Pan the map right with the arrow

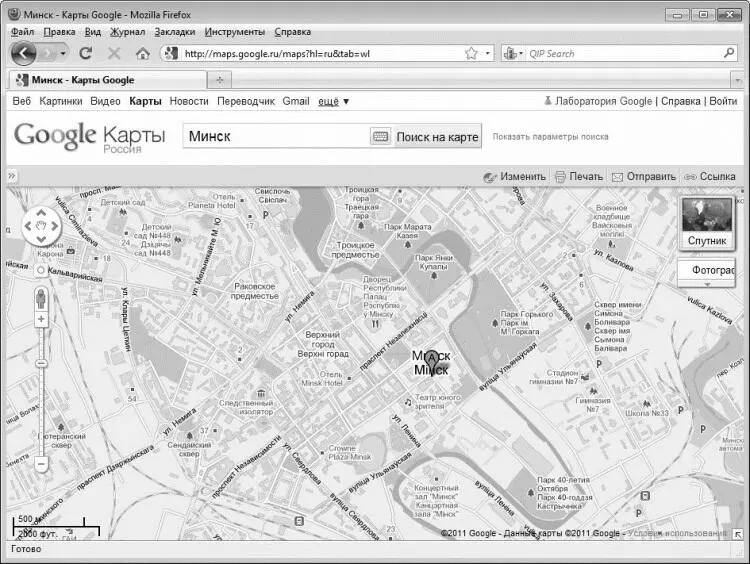point(55,226)
